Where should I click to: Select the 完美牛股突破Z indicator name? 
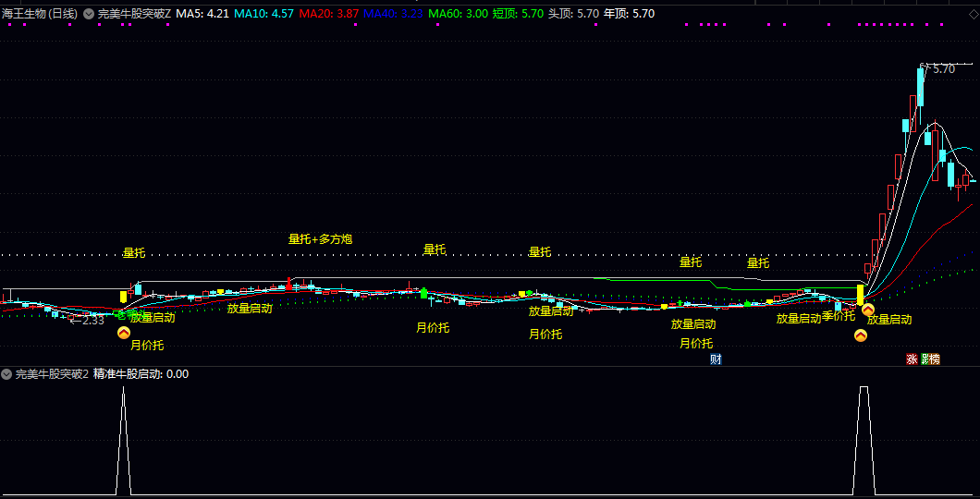point(134,13)
